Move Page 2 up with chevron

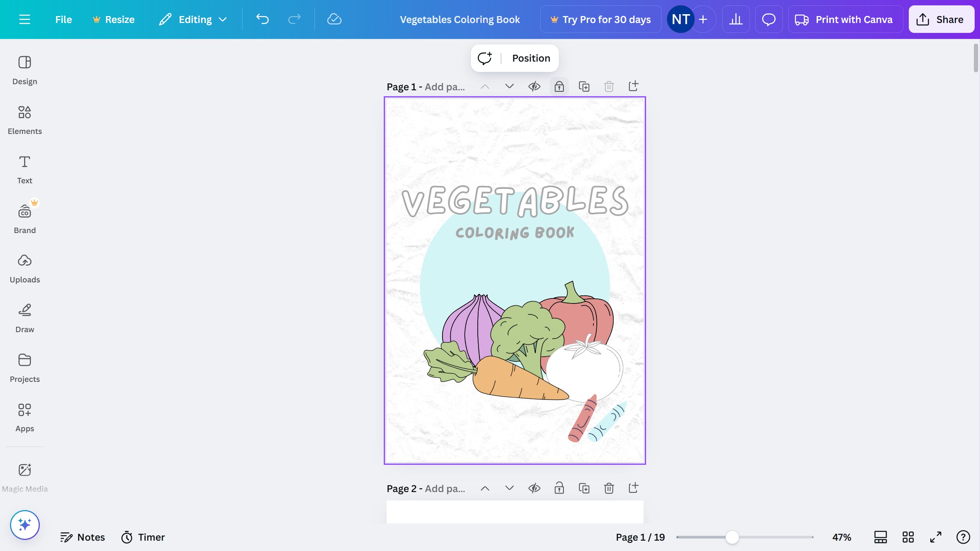pos(485,488)
